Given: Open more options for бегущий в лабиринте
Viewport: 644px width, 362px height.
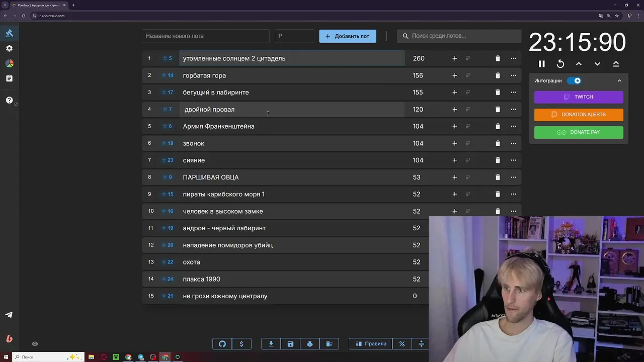Looking at the screenshot, I should 513,93.
